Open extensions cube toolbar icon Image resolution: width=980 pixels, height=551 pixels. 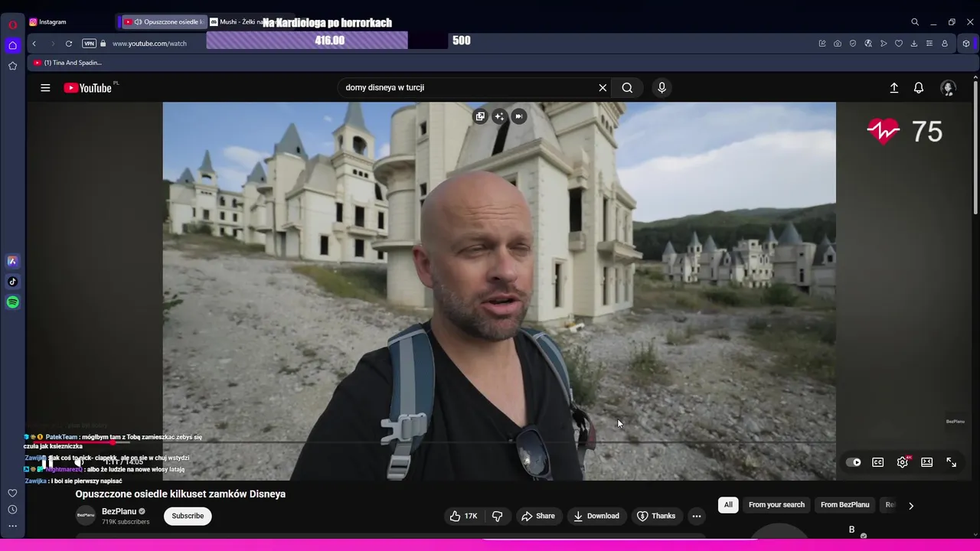[x=966, y=44]
